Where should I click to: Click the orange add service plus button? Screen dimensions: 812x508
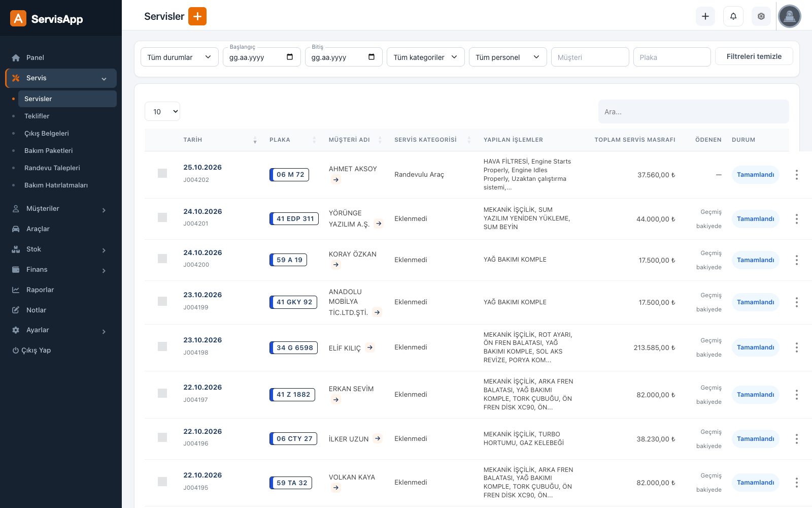(x=197, y=16)
